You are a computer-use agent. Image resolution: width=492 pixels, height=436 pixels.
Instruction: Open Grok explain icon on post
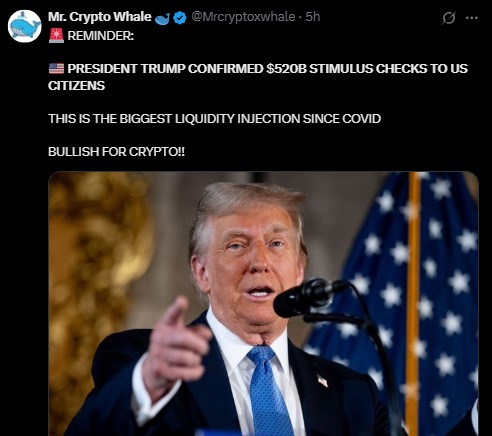[x=449, y=18]
